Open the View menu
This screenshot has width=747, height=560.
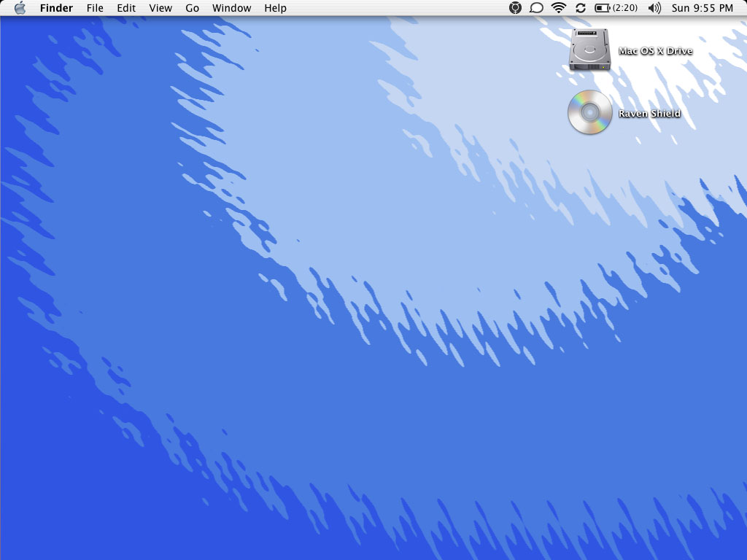point(160,8)
